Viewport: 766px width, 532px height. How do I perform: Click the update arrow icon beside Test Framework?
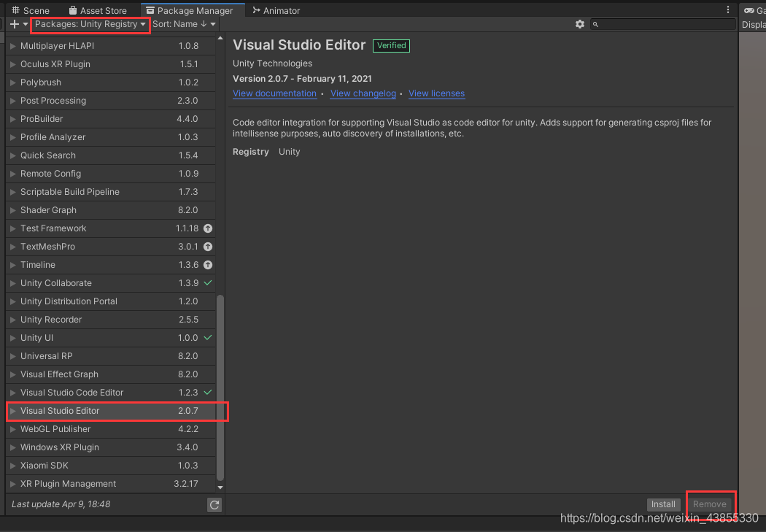tap(208, 228)
